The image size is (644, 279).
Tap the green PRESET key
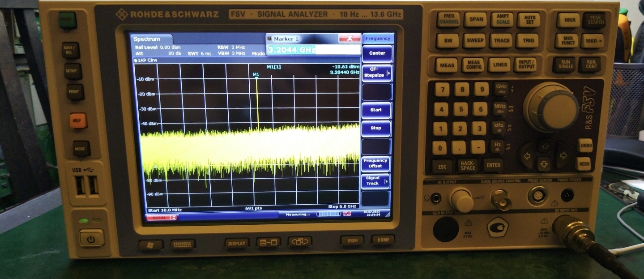click(68, 21)
